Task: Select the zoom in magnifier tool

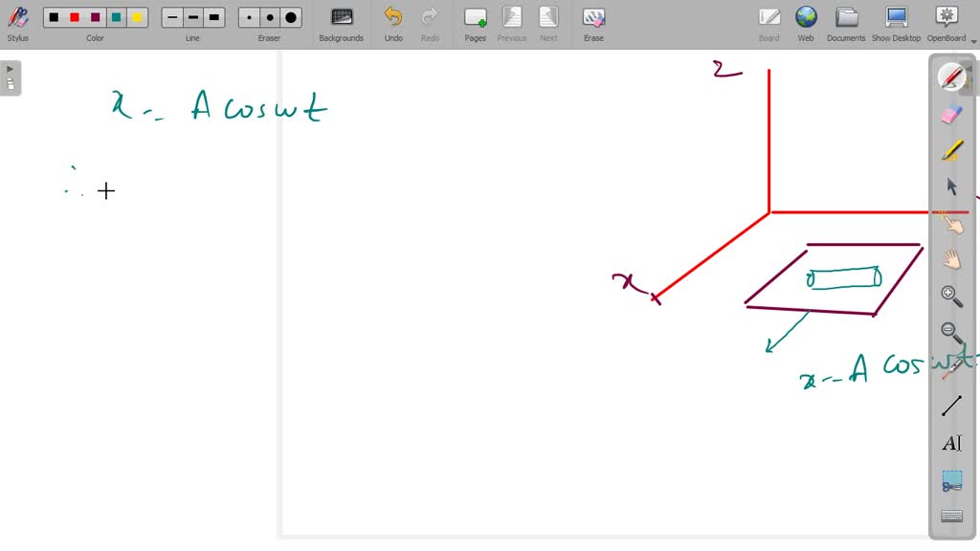Action: pos(951,295)
